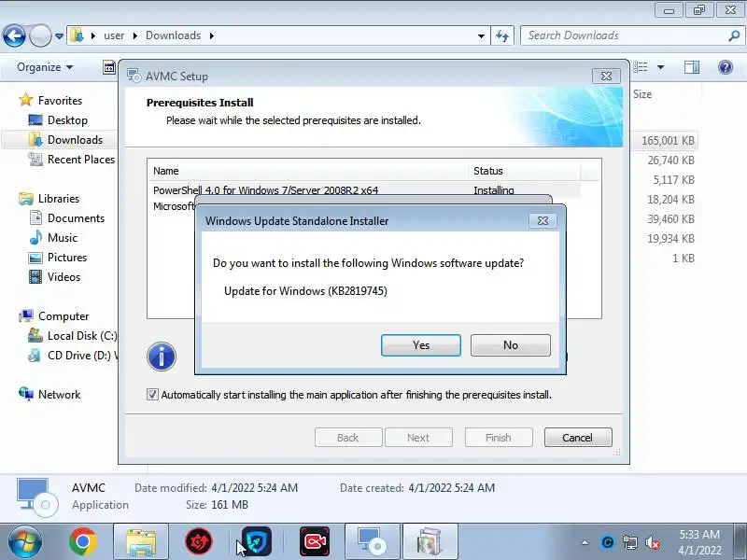Click the Search Downloads field
This screenshot has width=747, height=560.
[631, 35]
